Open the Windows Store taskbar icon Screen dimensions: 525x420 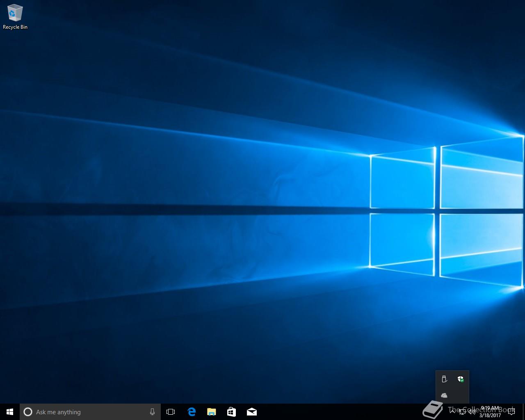[231, 412]
